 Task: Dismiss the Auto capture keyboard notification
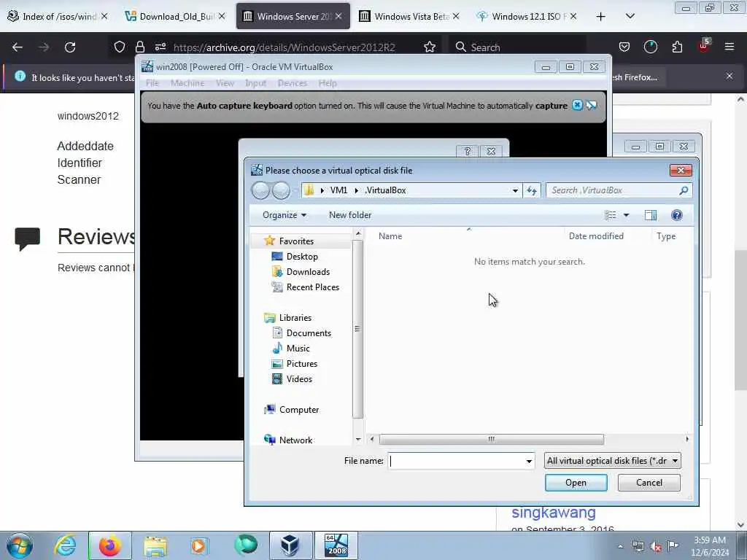coord(577,105)
